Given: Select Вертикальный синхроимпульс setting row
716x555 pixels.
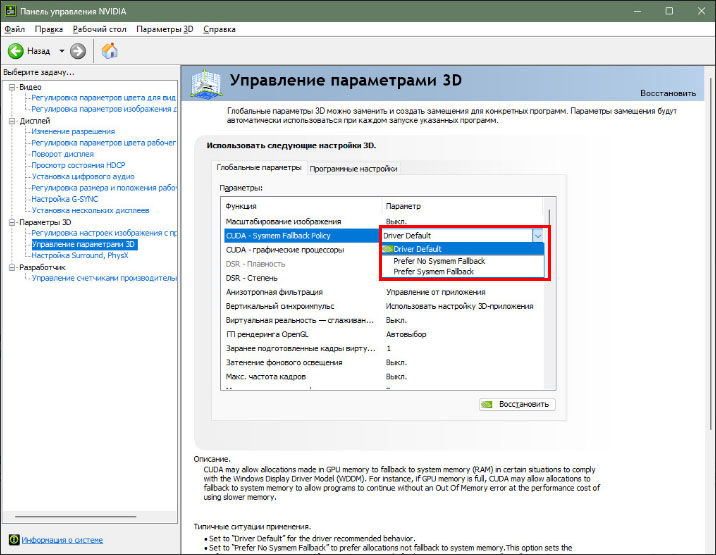Looking at the screenshot, I should pos(384,306).
